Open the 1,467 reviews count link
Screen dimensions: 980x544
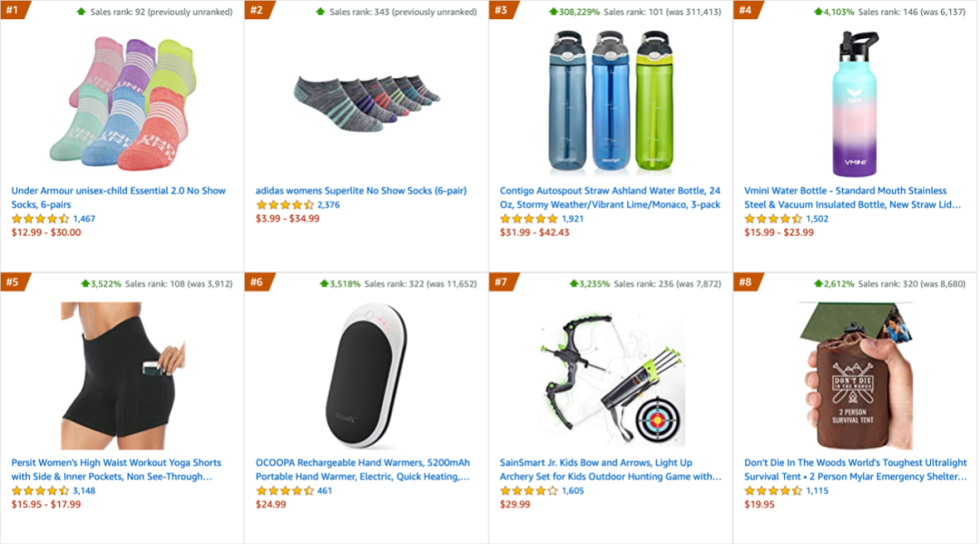pos(84,219)
